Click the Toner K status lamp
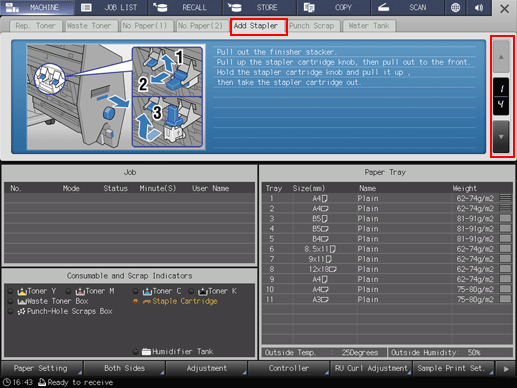Image resolution: width=517 pixels, height=388 pixels. click(x=191, y=291)
